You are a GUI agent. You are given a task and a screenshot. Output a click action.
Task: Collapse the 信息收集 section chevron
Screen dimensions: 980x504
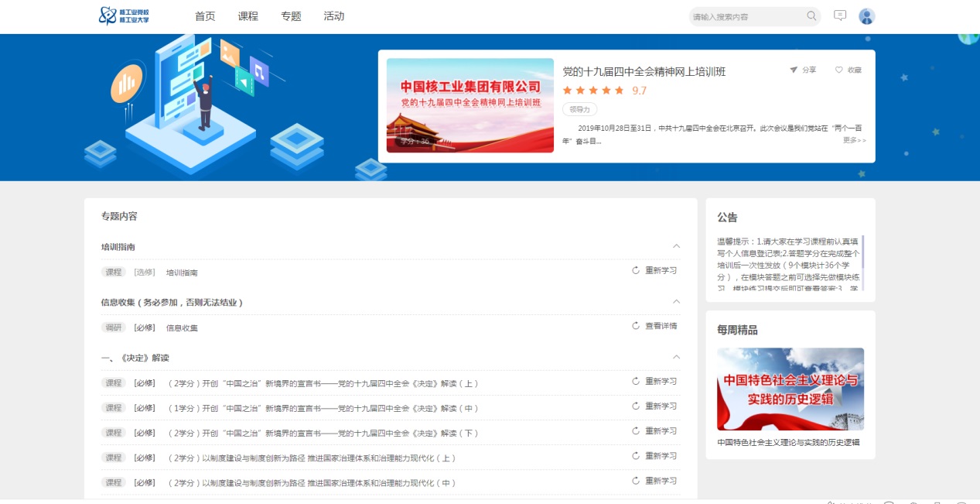point(677,301)
